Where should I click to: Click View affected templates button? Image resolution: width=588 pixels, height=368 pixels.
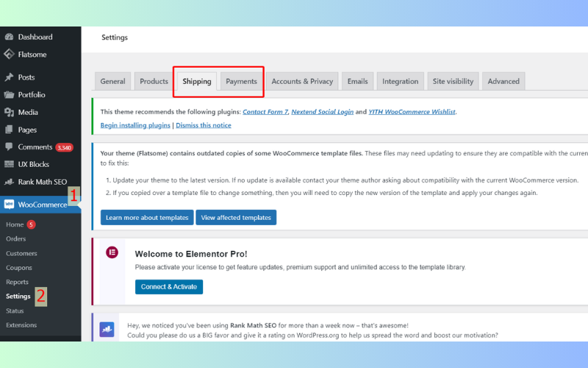[x=236, y=217]
